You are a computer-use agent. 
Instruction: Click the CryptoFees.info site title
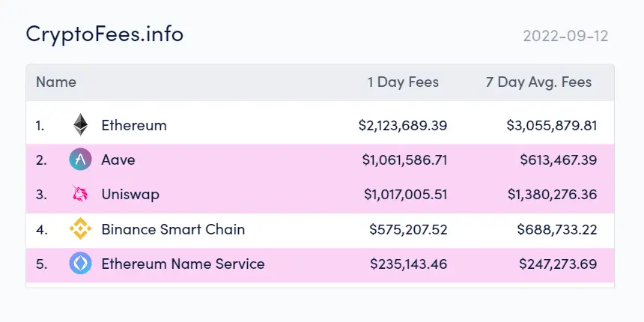click(x=105, y=34)
